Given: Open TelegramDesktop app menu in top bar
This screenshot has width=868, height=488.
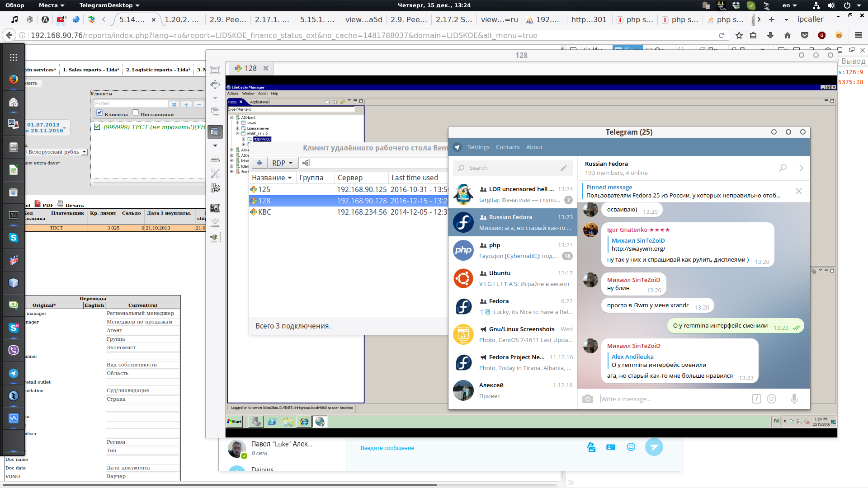Looking at the screenshot, I should coord(109,5).
